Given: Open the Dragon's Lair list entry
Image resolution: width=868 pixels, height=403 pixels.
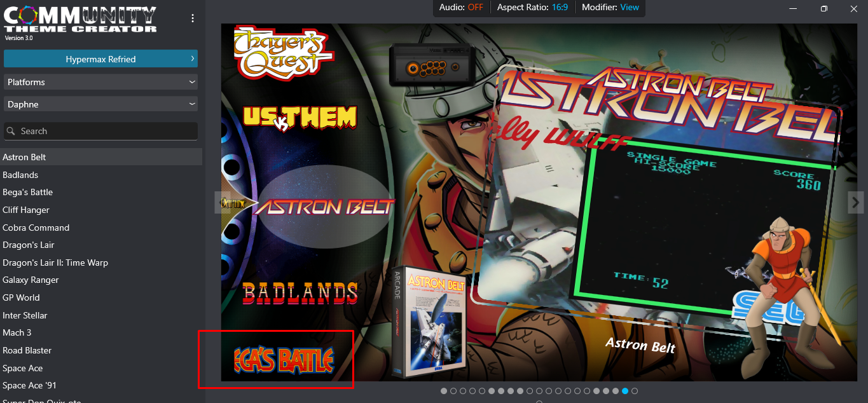Looking at the screenshot, I should pos(101,245).
